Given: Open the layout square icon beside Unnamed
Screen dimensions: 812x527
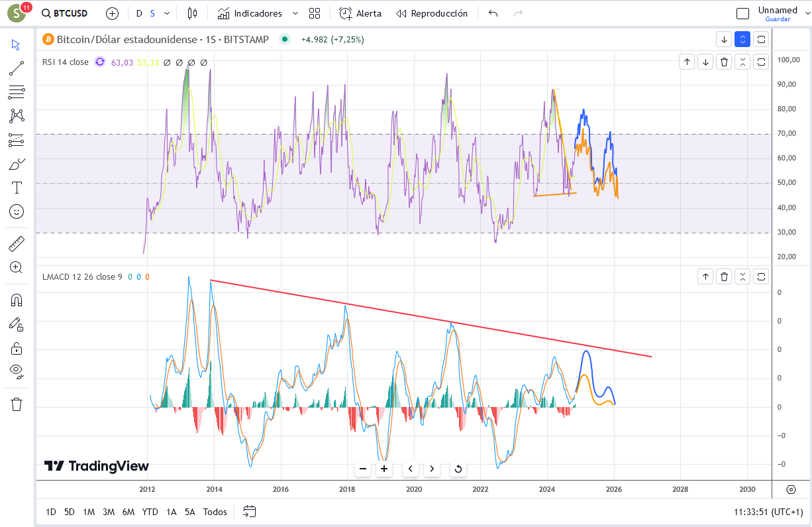Looking at the screenshot, I should [x=743, y=13].
